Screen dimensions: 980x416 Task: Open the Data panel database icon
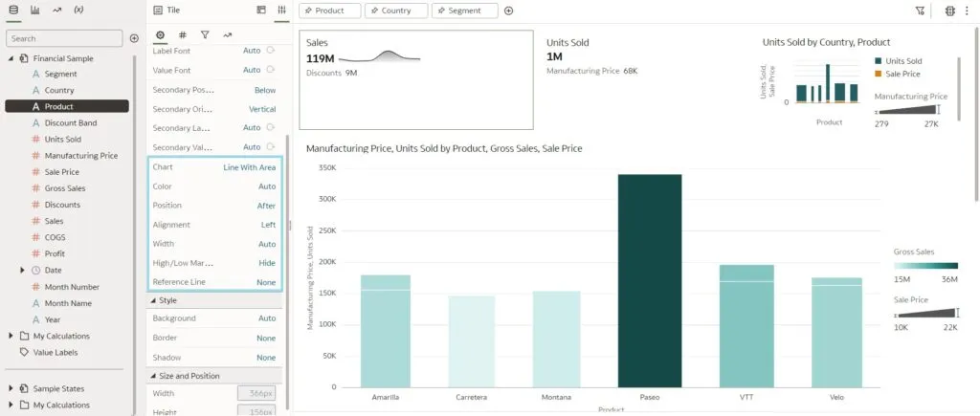(12, 10)
